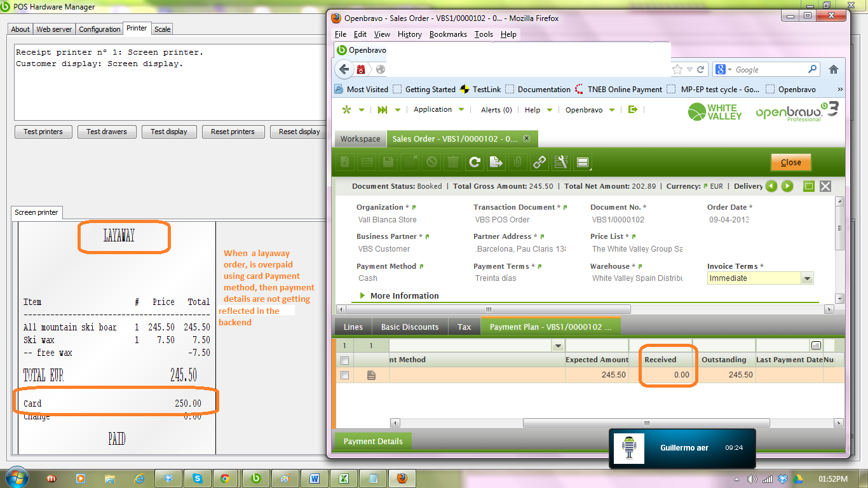
Task: Open the quick-create asterisk icon
Action: pos(346,109)
